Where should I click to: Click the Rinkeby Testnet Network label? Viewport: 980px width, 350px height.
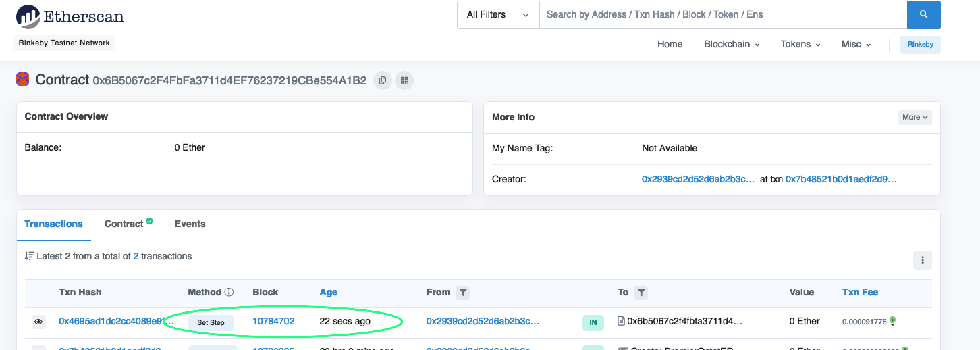click(x=64, y=43)
